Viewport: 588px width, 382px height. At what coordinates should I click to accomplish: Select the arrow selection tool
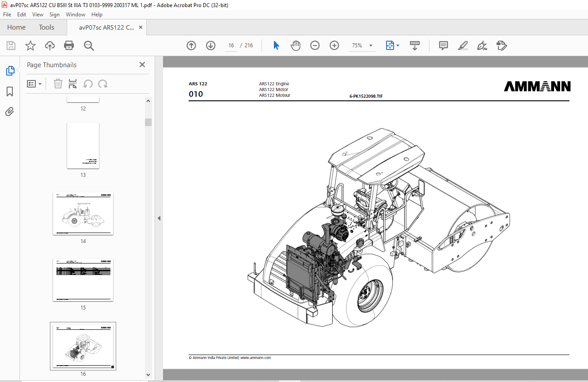276,46
